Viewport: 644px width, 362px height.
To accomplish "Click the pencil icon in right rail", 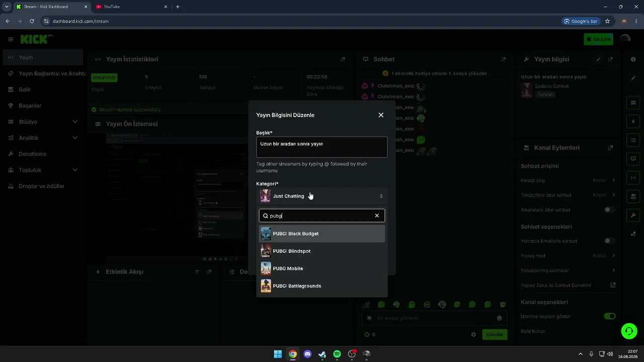I will (x=633, y=78).
